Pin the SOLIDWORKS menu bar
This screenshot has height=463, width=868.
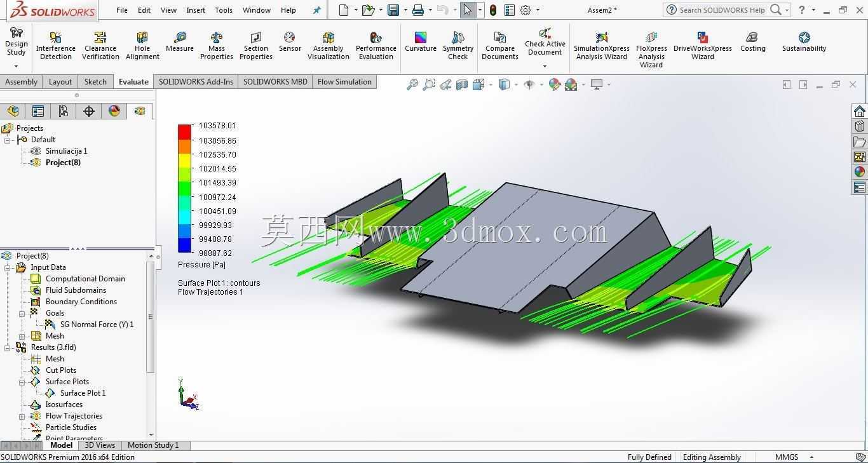click(x=316, y=10)
